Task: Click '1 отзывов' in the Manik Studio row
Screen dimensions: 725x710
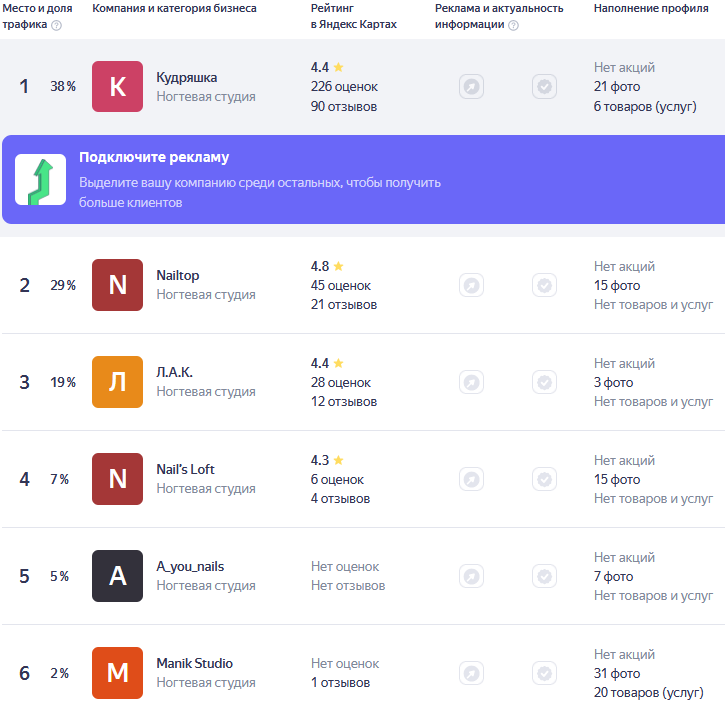Action: 340,683
